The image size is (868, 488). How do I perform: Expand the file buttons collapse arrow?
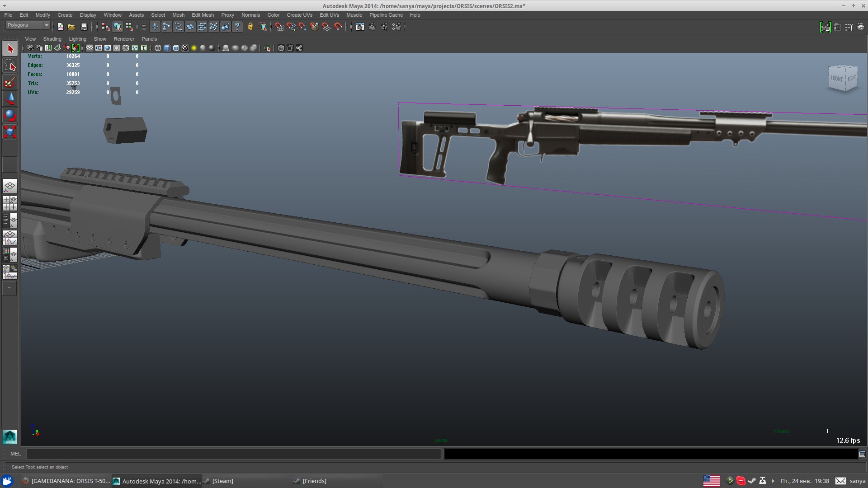click(93, 27)
